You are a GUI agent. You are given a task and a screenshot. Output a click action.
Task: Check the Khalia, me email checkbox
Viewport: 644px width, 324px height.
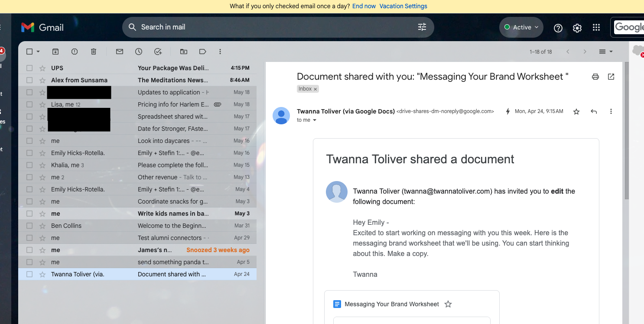tap(29, 165)
